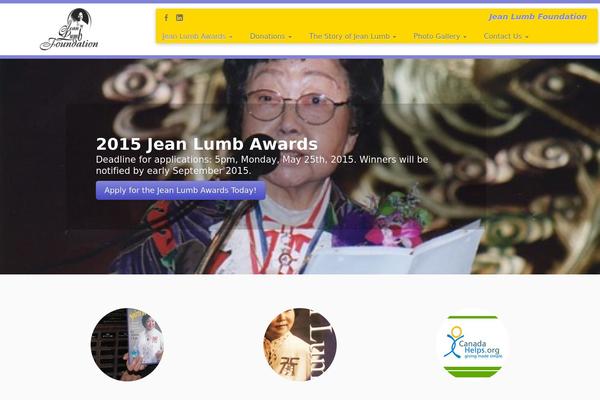Open the CanadaHelps.org circular logo
Image resolution: width=600 pixels, height=400 pixels.
click(x=473, y=344)
